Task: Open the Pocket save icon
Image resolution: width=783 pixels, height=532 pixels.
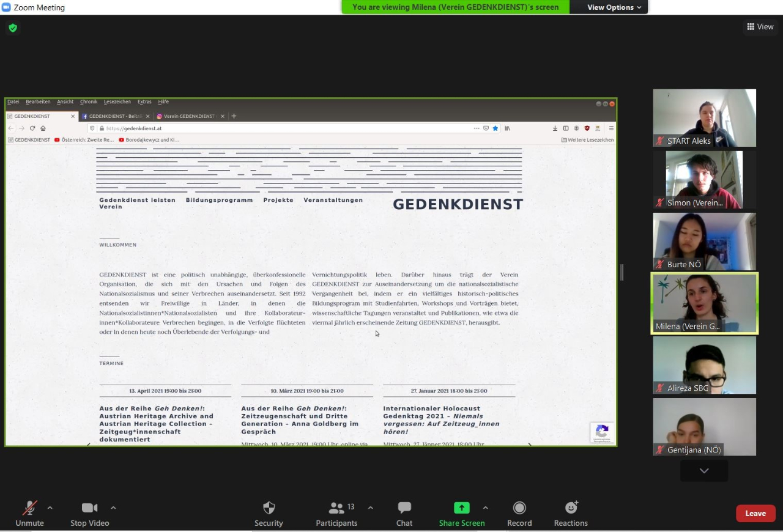Action: 486,128
